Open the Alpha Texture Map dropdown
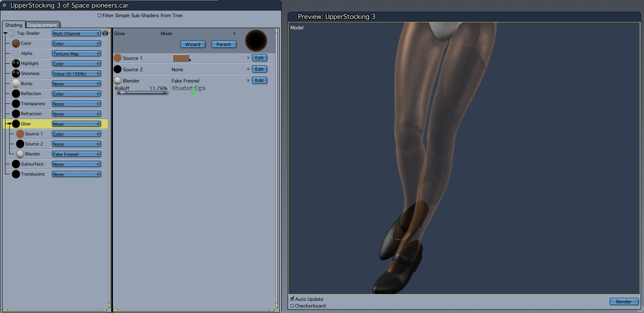Viewport: 644px width, 313px height. click(x=76, y=54)
